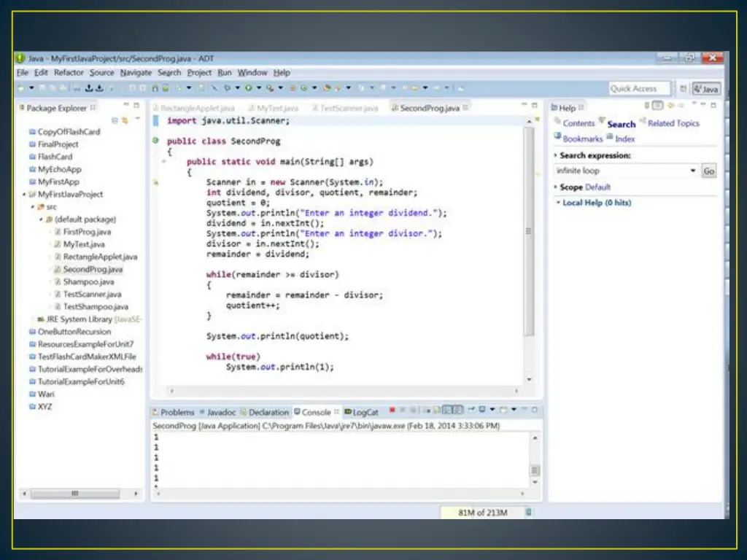Click the Java perspective button
This screenshot has height=560, width=747.
coord(706,88)
